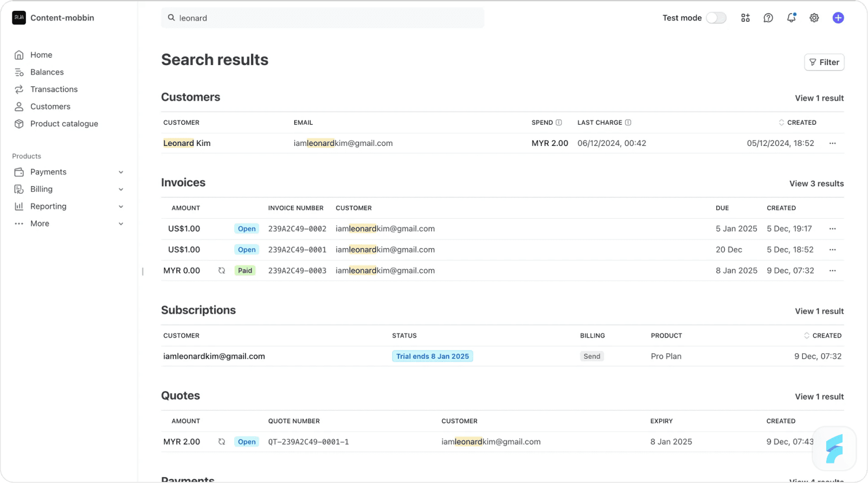Click View 1 result for Quotes
The height and width of the screenshot is (483, 868).
tap(819, 397)
